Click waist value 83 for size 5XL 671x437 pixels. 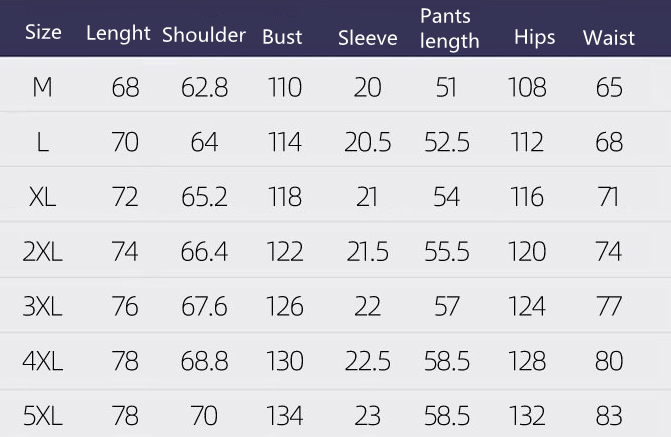coord(609,415)
